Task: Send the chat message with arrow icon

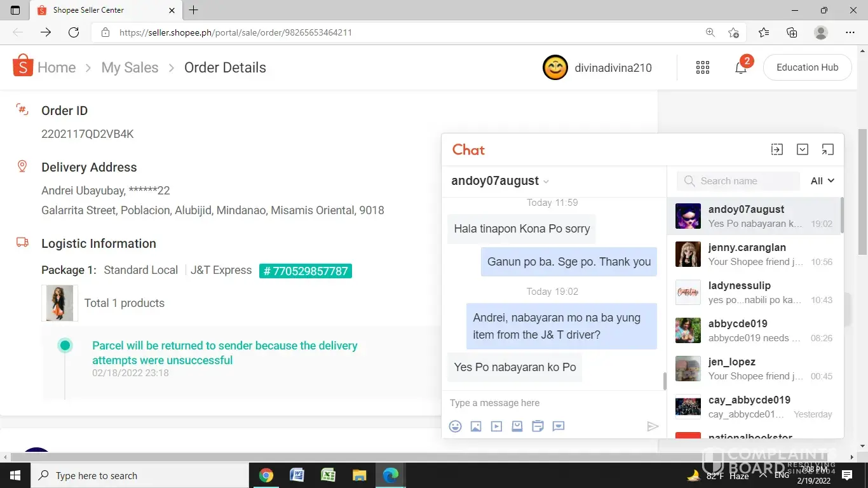Action: (x=653, y=426)
